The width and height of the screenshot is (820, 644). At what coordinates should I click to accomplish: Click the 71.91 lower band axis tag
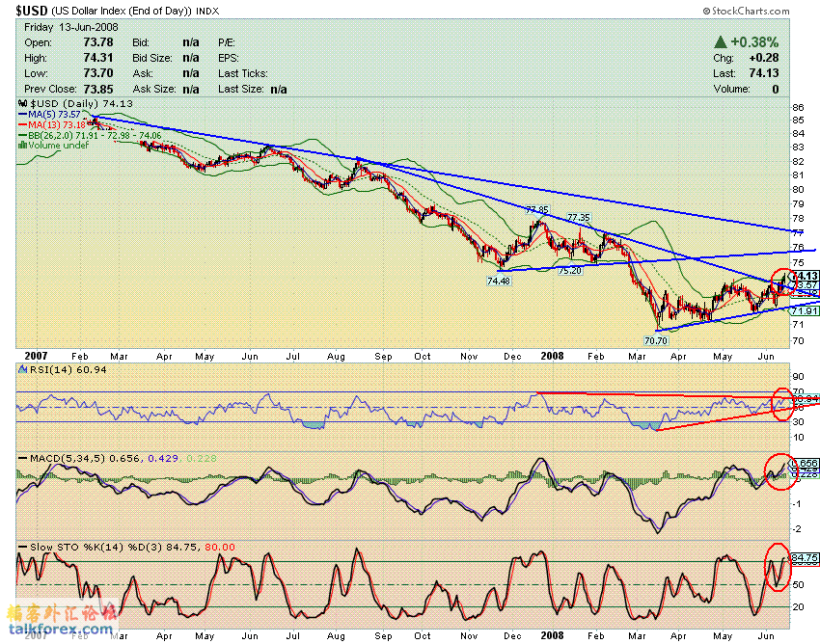pyautogui.click(x=805, y=311)
